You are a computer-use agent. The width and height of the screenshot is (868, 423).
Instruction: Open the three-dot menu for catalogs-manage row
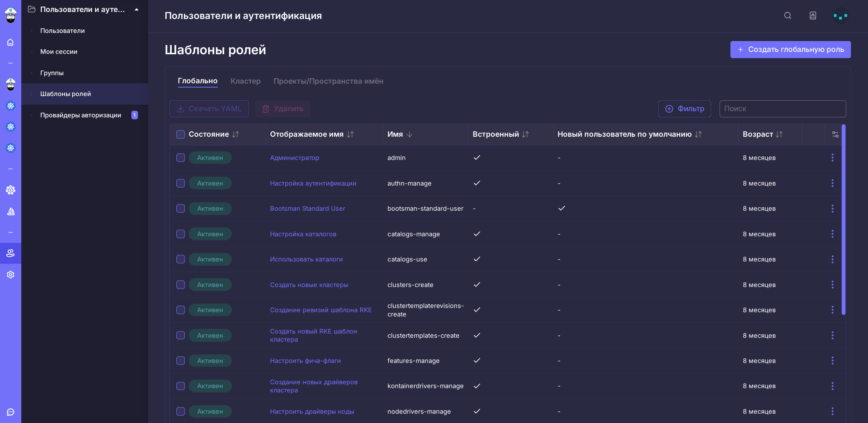832,234
